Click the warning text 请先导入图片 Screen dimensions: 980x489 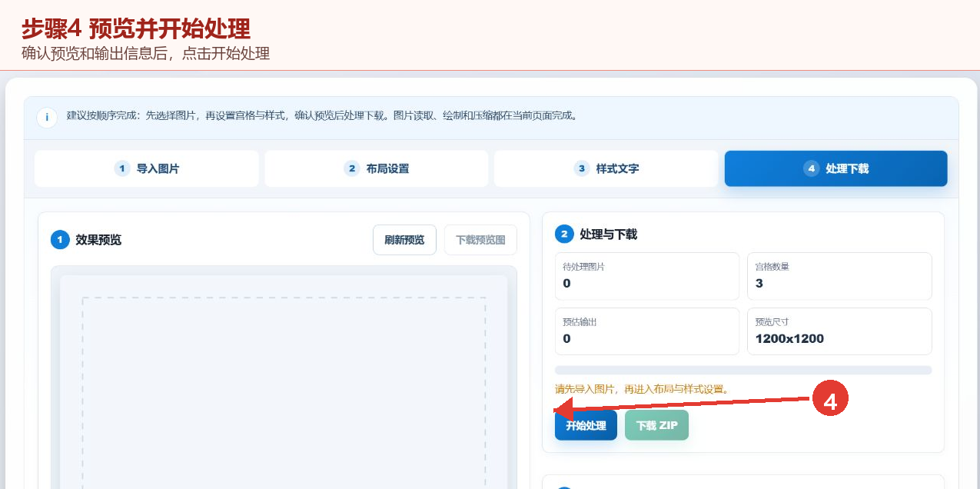tap(641, 389)
